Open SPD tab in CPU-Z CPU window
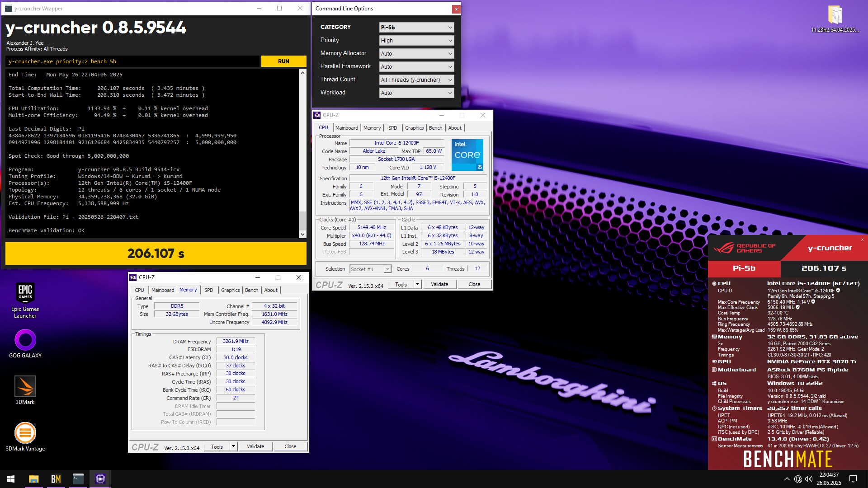This screenshot has width=868, height=488. tap(392, 128)
